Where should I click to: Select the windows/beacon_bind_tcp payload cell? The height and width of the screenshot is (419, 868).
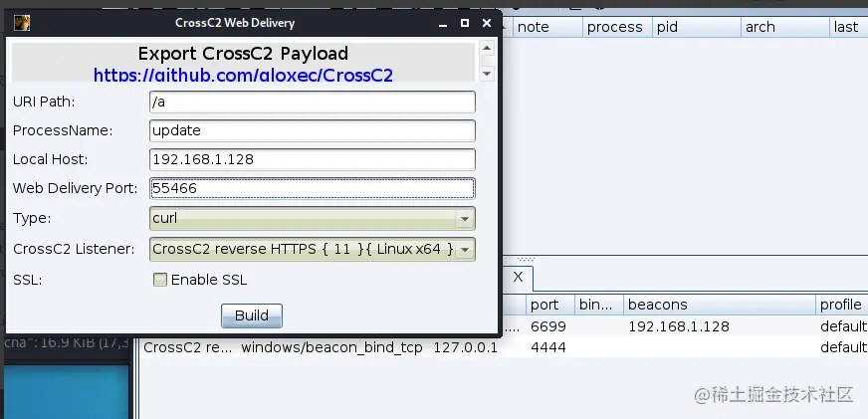pyautogui.click(x=331, y=347)
